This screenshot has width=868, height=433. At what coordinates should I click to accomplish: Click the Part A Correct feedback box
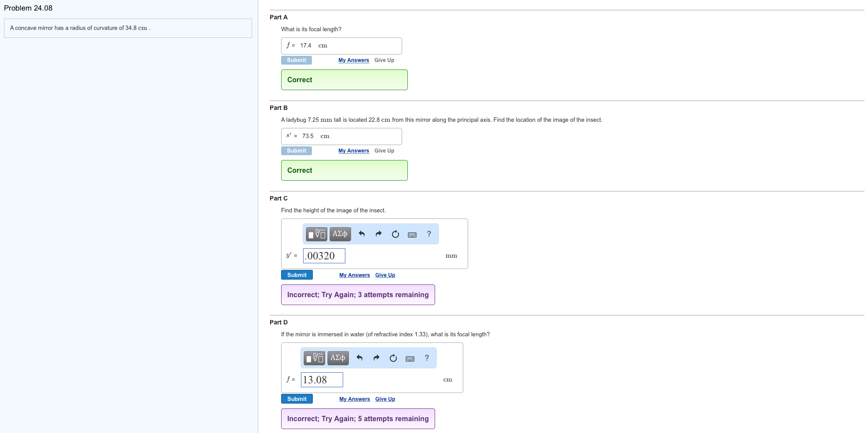344,80
